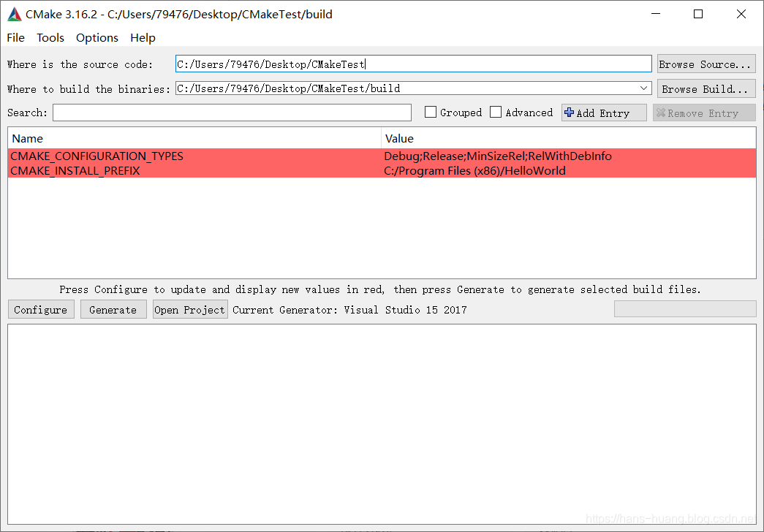Click Browse Build to pick build folder

705,88
